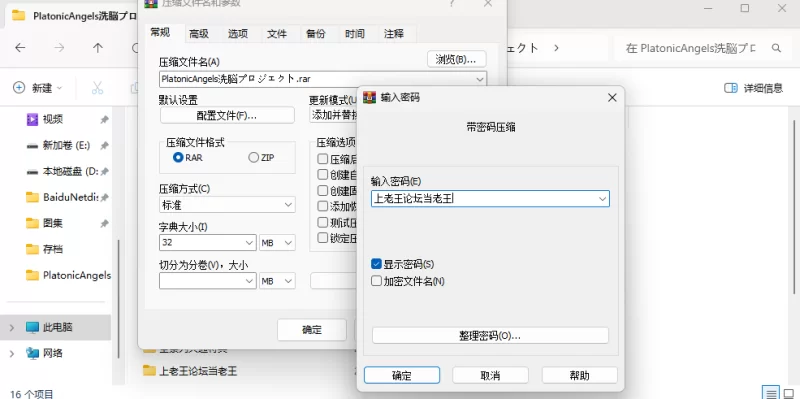This screenshot has height=399, width=800.
Task: Open the 详细信息 details pane
Action: (754, 88)
